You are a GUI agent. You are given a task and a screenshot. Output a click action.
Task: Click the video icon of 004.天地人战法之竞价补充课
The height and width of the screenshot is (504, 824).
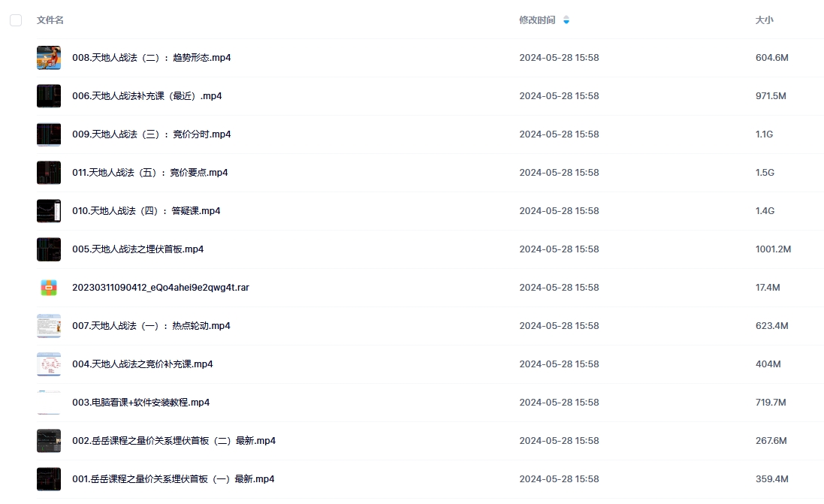(x=49, y=364)
